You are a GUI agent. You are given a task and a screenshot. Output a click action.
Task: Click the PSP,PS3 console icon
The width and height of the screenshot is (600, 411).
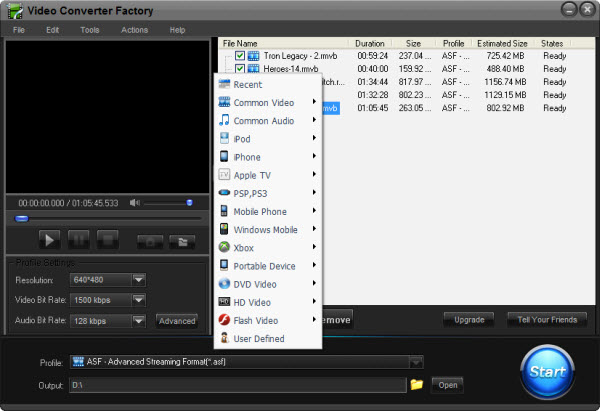224,192
